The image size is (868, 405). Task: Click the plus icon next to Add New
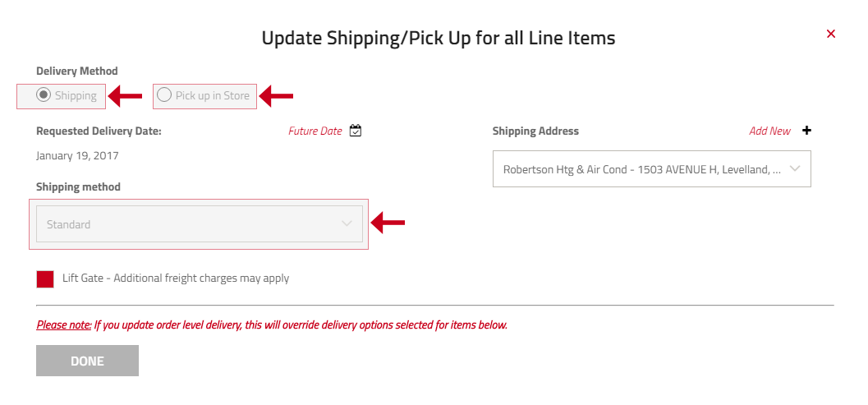(x=806, y=131)
